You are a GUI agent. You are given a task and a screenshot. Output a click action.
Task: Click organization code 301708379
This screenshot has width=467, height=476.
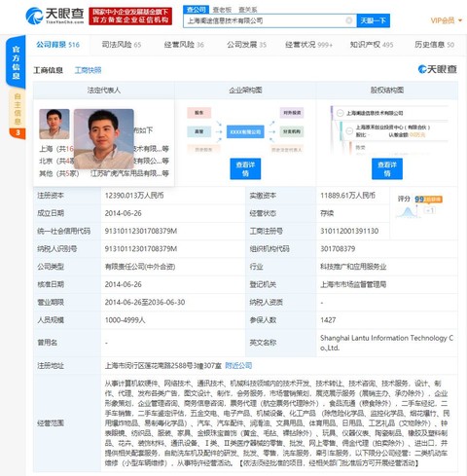[338, 249]
